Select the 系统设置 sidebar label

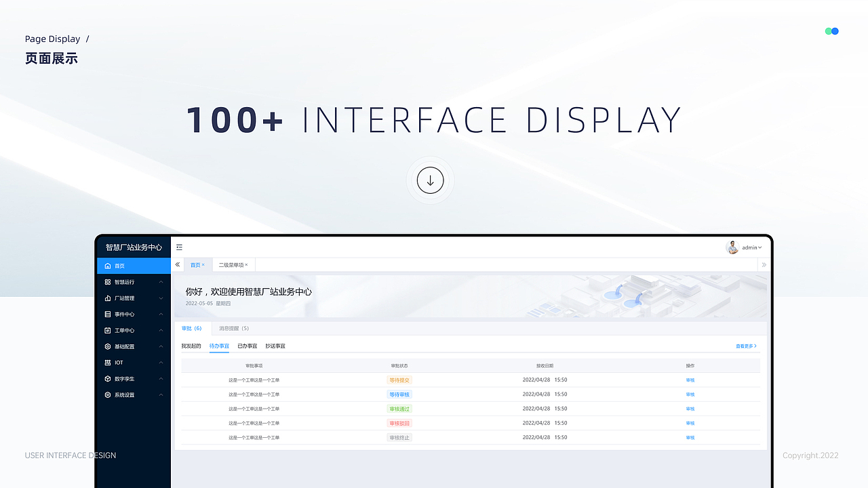[x=124, y=395]
